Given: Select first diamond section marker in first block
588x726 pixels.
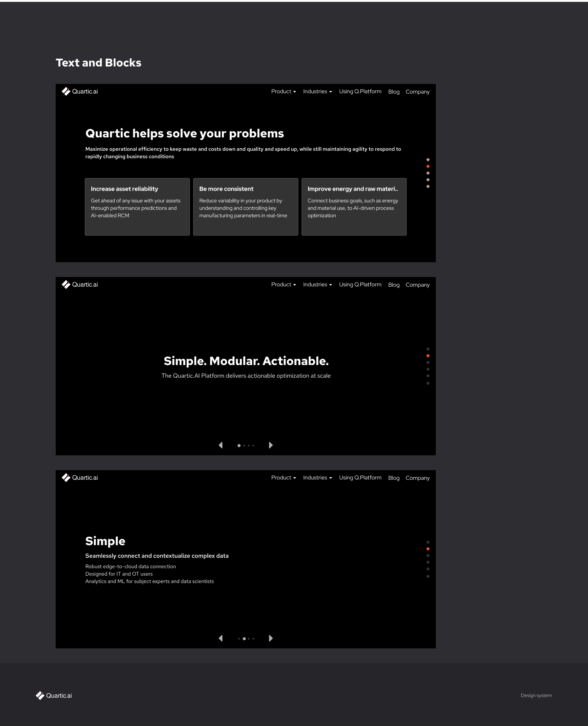Looking at the screenshot, I should (428, 160).
